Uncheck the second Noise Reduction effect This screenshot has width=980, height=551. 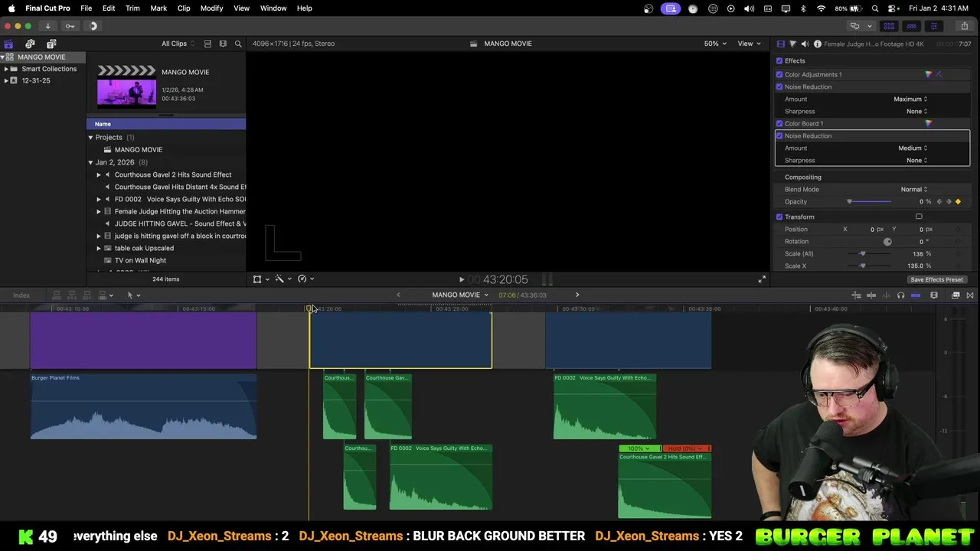pos(779,135)
